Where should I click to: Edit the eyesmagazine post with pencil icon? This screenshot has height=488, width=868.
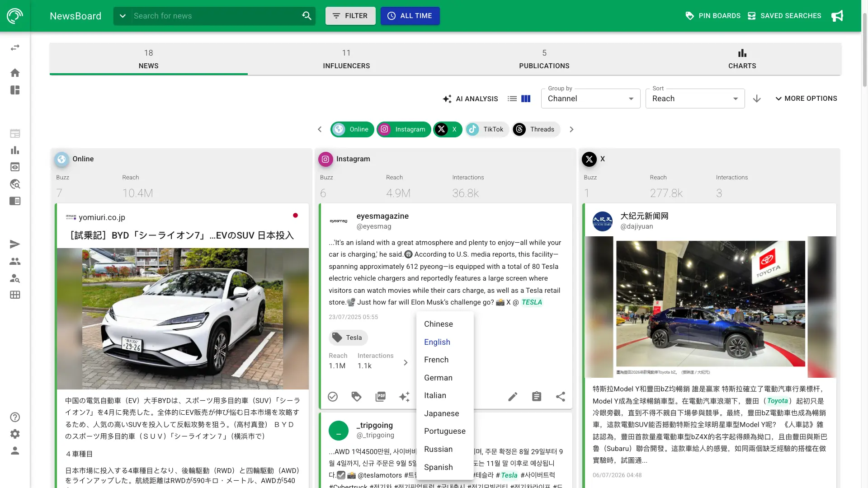[x=513, y=397]
